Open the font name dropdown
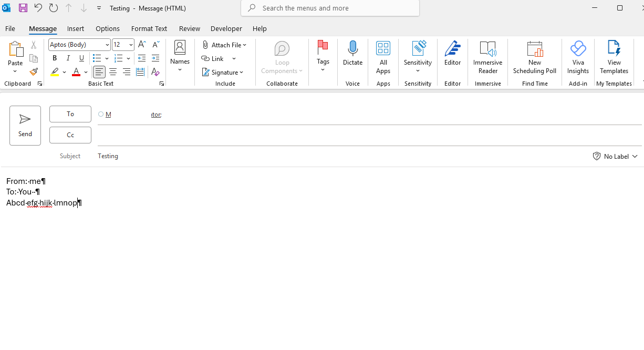 click(x=108, y=45)
